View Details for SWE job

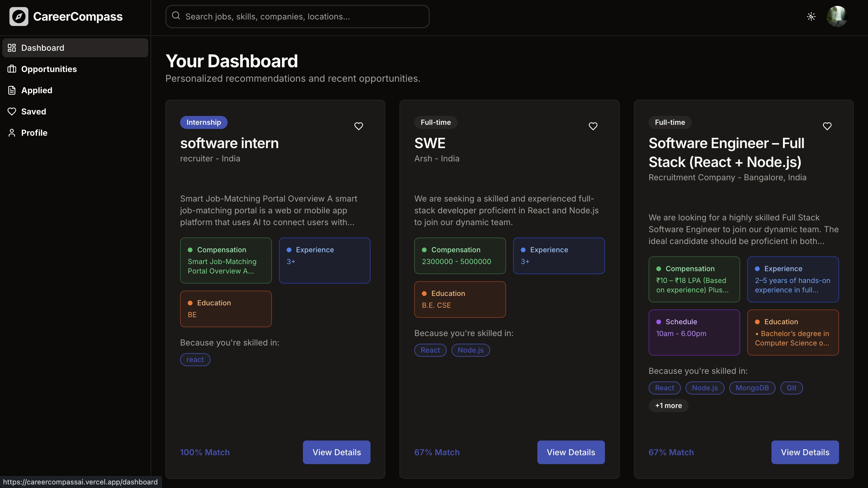click(570, 452)
